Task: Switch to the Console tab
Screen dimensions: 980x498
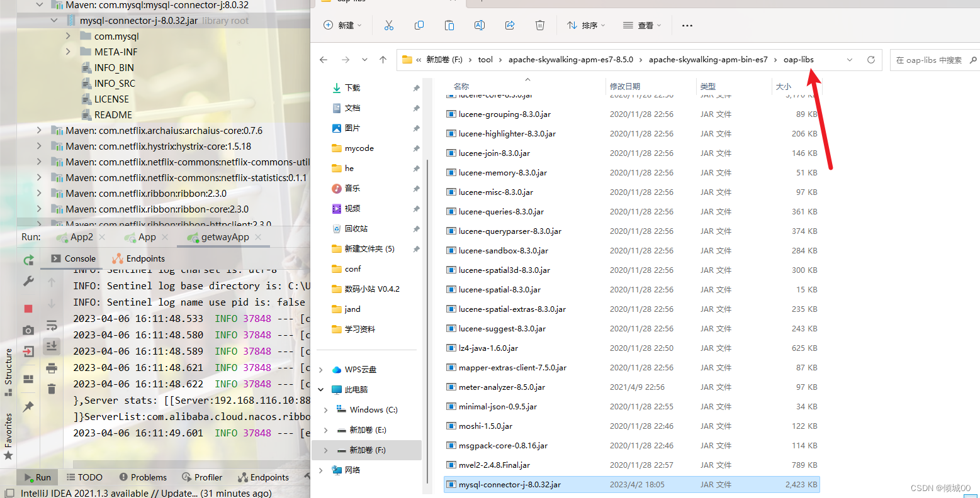Action: pos(74,258)
